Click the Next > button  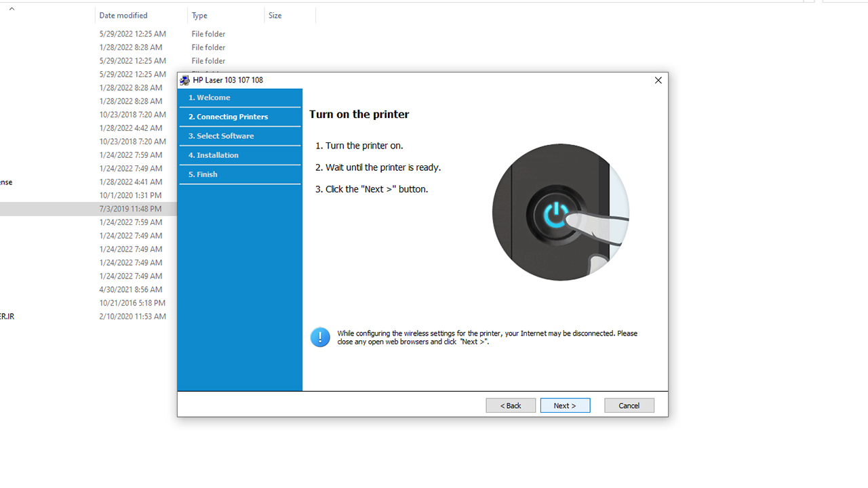point(565,405)
